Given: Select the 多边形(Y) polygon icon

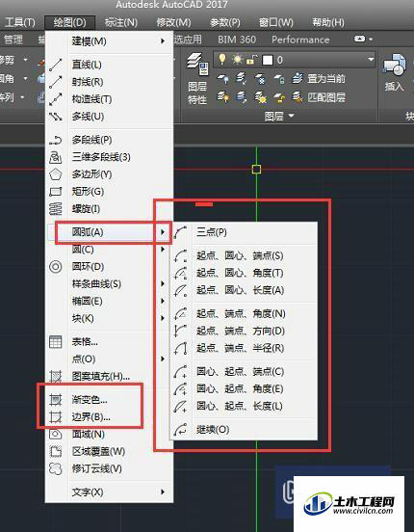Looking at the screenshot, I should (x=55, y=174).
